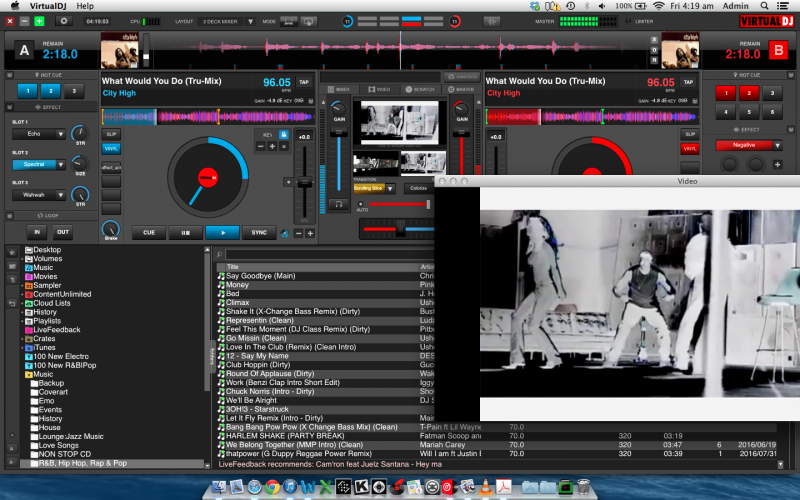Image resolution: width=800 pixels, height=500 pixels.
Task: Toggle the master LIMITER indicator
Action: 628,21
